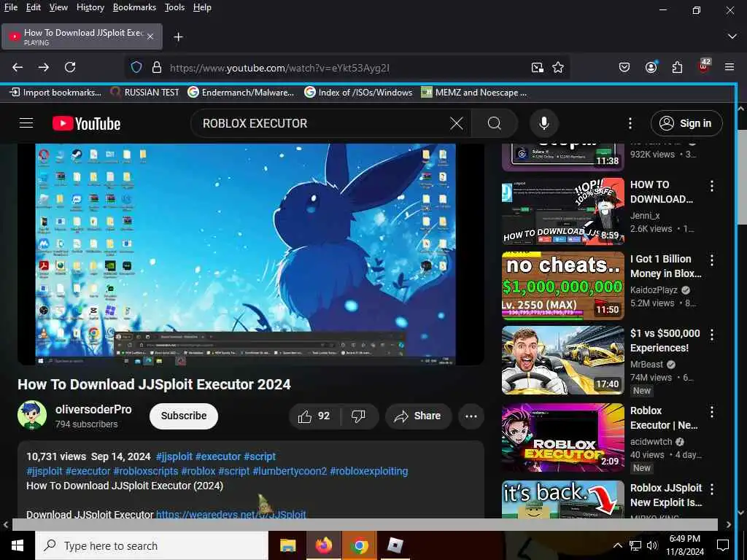Open the #robloxexploiting hashtag
Screen dimensions: 747x560
coord(368,472)
